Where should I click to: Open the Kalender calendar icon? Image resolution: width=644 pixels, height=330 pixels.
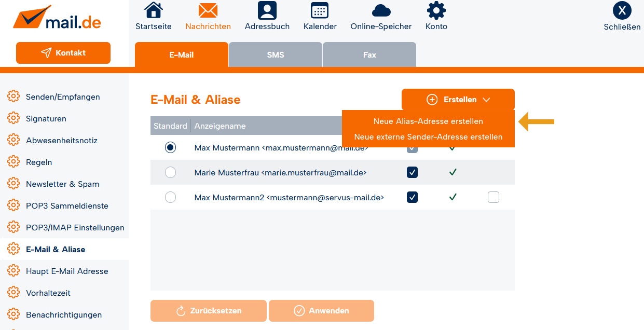(320, 11)
